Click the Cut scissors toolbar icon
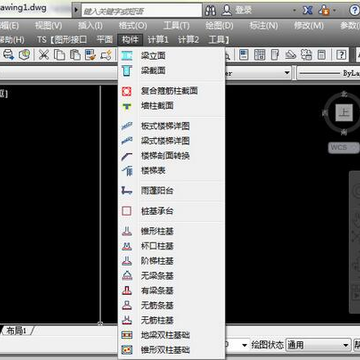The image size is (360, 360). (x=44, y=55)
